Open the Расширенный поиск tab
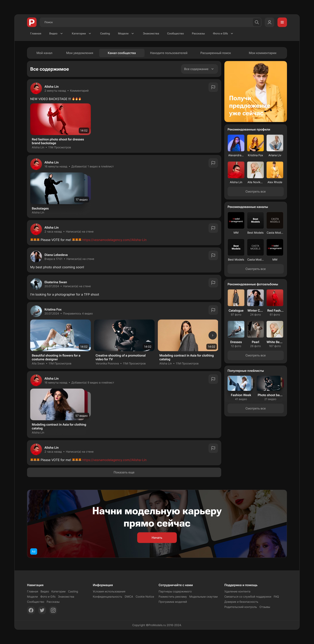The width and height of the screenshot is (314, 644). 215,53
